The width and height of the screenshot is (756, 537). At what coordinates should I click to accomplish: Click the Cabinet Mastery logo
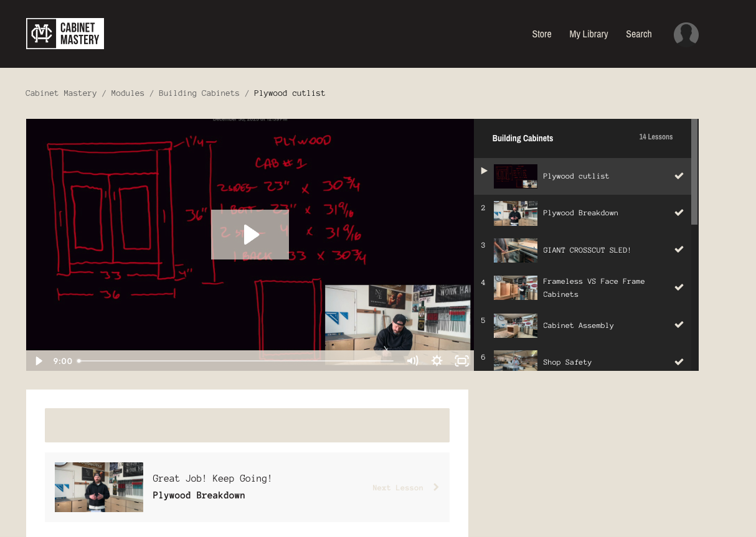pos(65,34)
